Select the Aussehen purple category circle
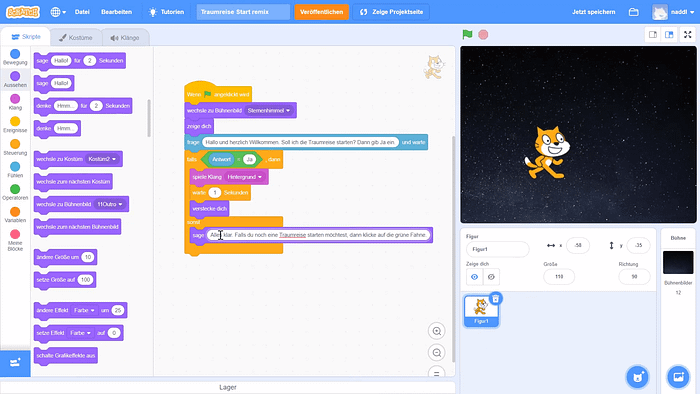 click(15, 76)
